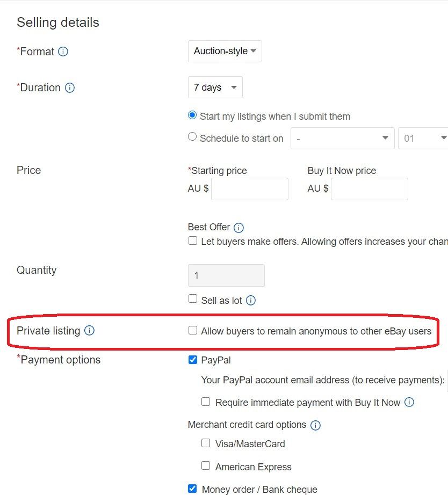Select Schedule to start on radio button

click(x=192, y=137)
